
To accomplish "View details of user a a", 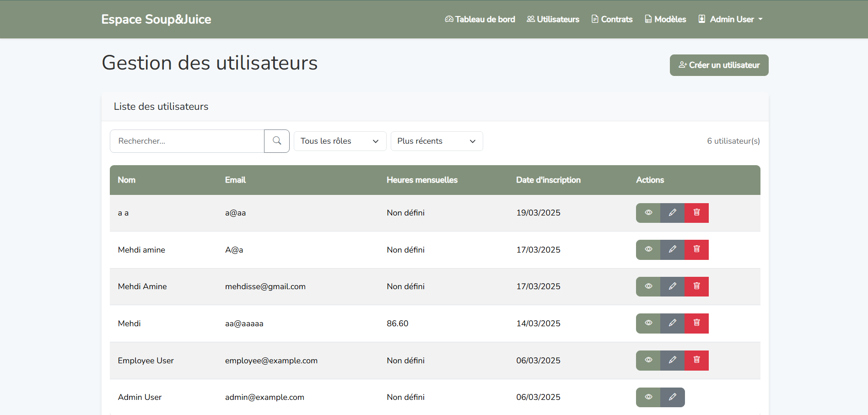I will tap(648, 213).
